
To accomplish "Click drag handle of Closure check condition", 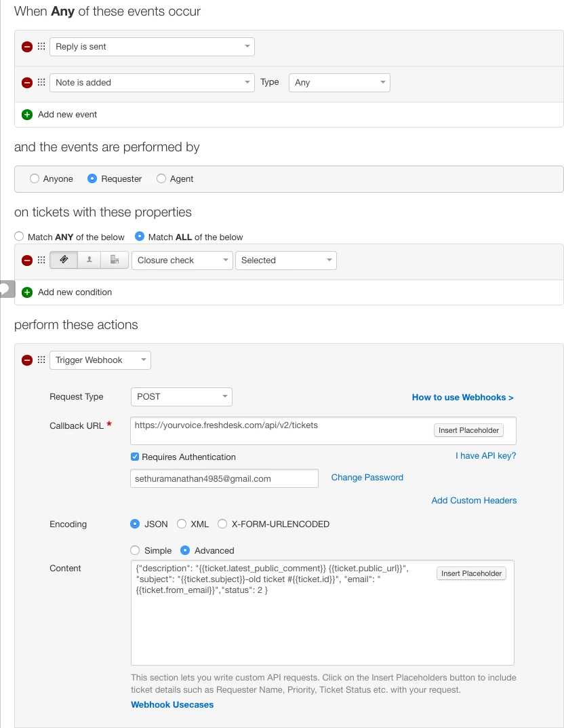I will (41, 260).
